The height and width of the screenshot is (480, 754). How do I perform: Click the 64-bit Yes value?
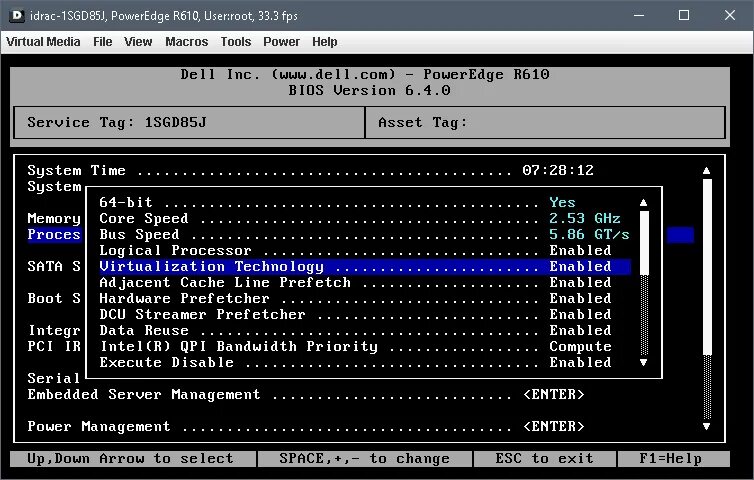(562, 202)
